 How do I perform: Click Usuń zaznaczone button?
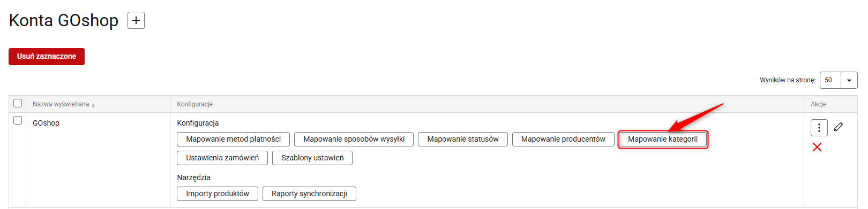47,57
